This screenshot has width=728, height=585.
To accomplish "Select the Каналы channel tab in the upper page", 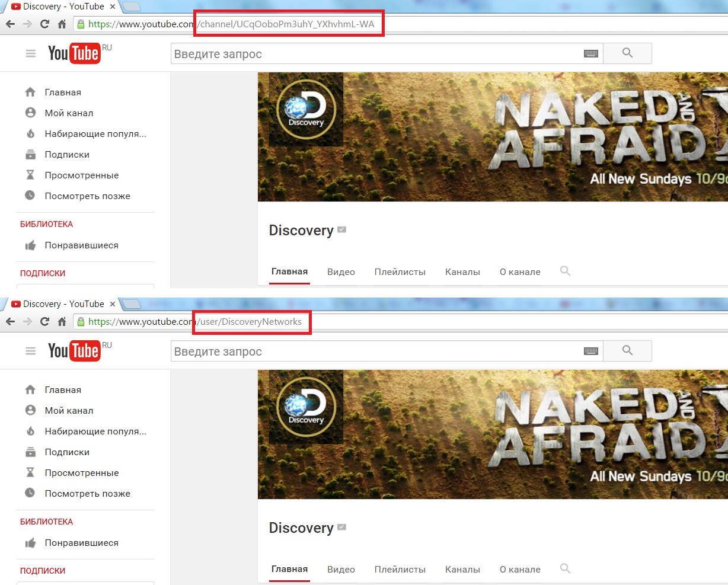I will [x=462, y=271].
